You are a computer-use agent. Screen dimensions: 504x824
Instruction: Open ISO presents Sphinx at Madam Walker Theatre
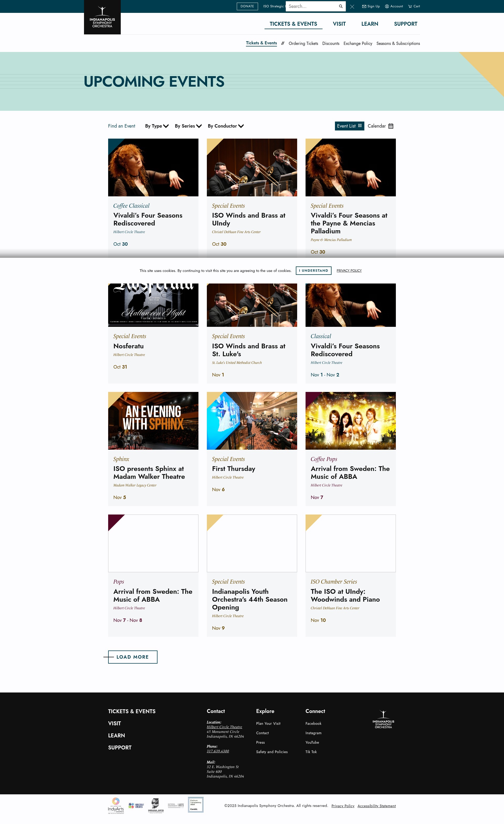149,473
